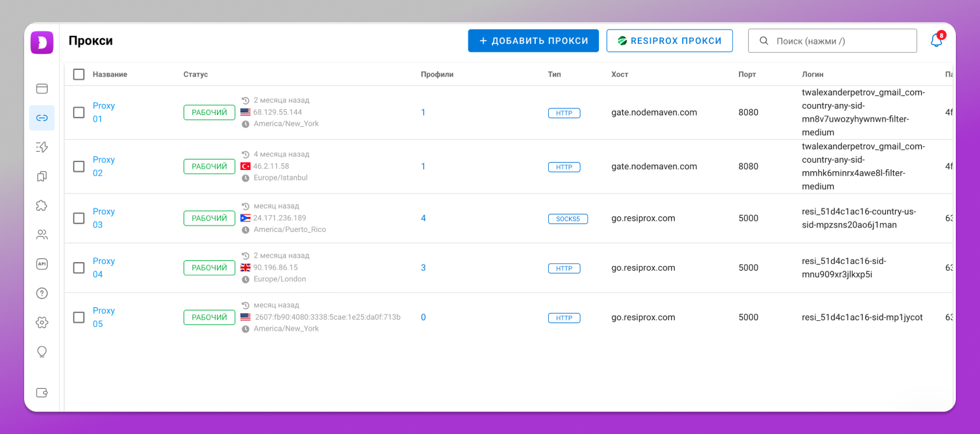The image size is (980, 434).
Task: Toggle the select-all checkbox in table header
Action: (79, 75)
